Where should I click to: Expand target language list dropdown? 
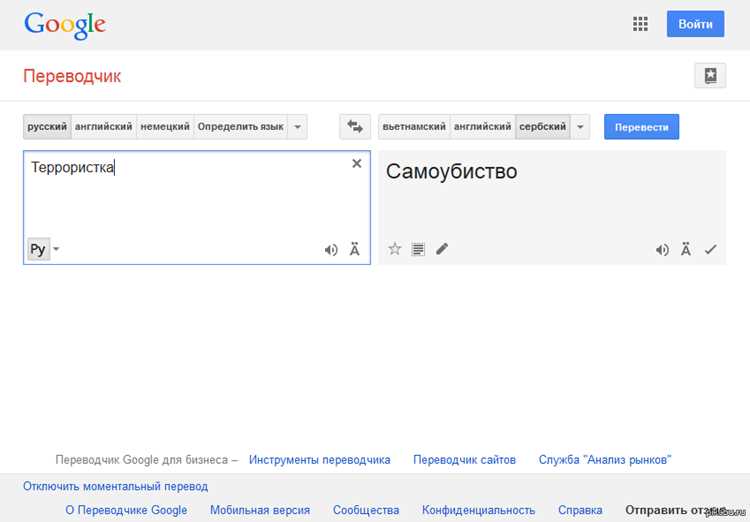click(580, 127)
